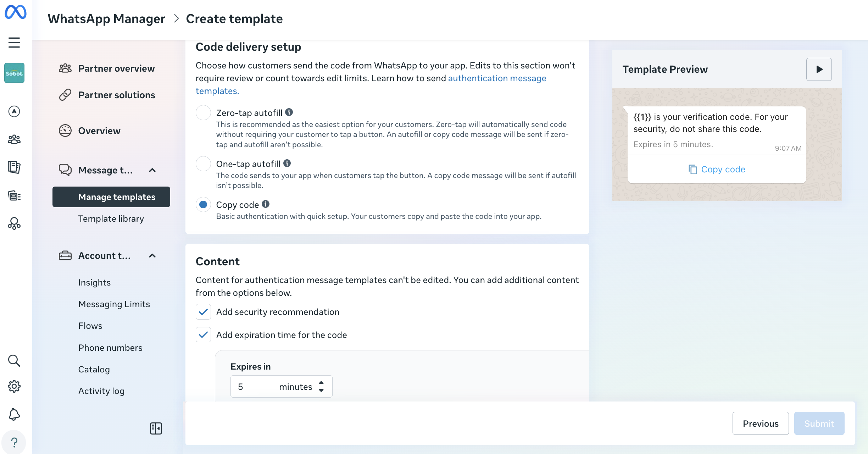This screenshot has height=454, width=868.
Task: Uncheck Add expiration time for the code
Action: (x=203, y=335)
